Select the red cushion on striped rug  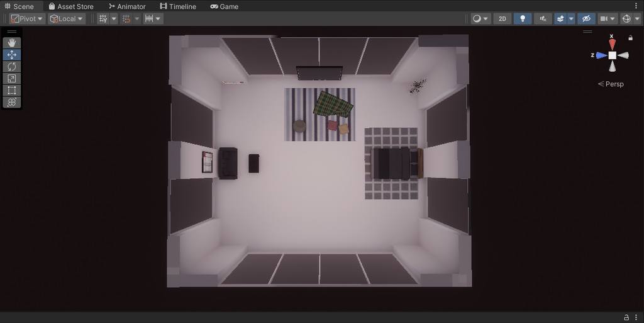coord(332,125)
